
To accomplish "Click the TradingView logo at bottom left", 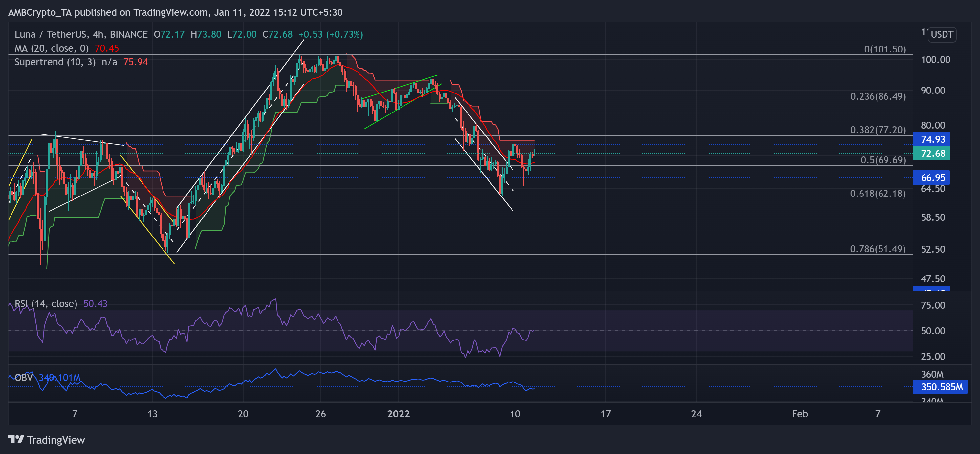I will click(x=46, y=440).
